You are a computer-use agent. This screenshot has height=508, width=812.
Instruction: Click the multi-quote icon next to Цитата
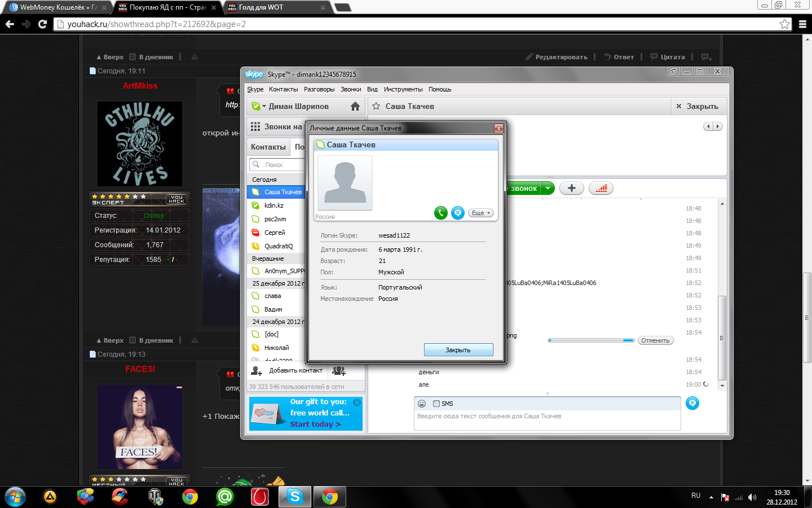[x=707, y=57]
